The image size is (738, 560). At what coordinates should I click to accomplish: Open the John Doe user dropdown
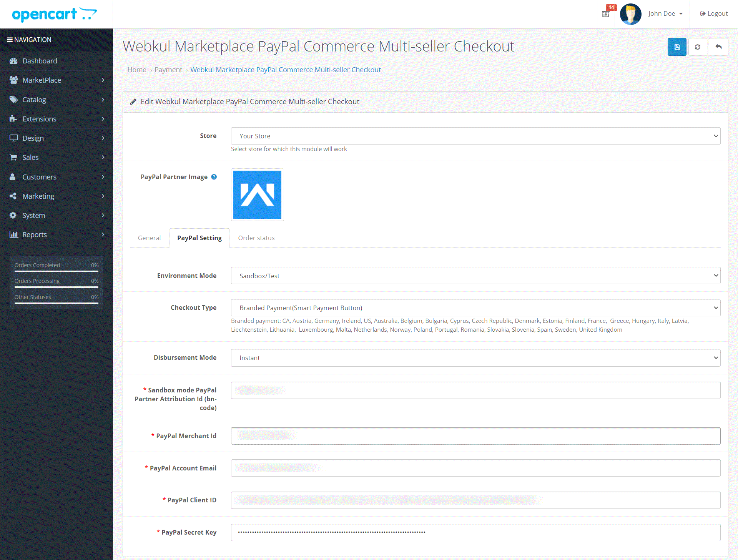click(x=665, y=13)
